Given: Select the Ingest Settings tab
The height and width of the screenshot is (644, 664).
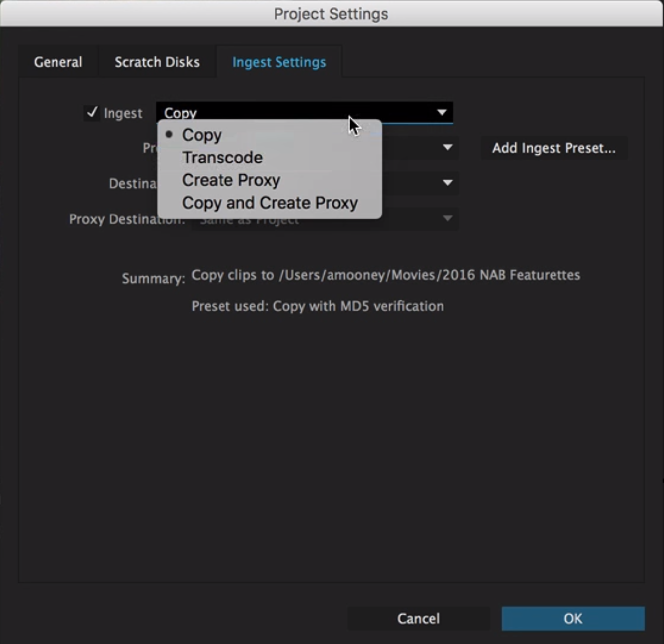Looking at the screenshot, I should pos(279,62).
